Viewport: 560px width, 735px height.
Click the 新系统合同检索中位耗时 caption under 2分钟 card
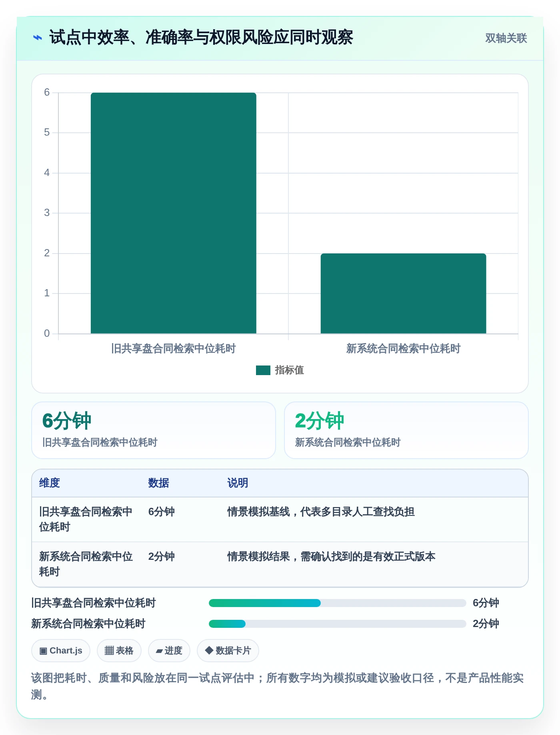click(x=348, y=442)
